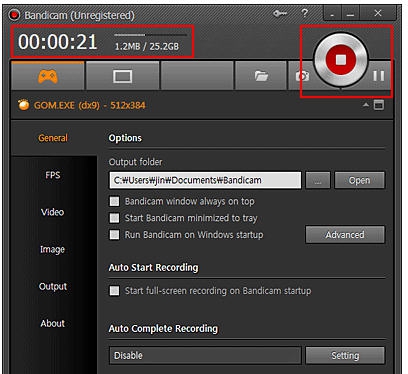
Task: Open the output folder icon tab
Action: click(x=261, y=76)
